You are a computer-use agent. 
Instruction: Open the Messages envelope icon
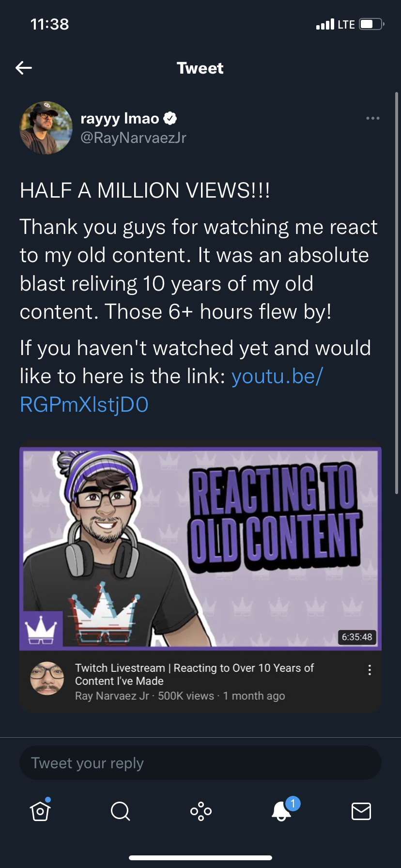[361, 811]
